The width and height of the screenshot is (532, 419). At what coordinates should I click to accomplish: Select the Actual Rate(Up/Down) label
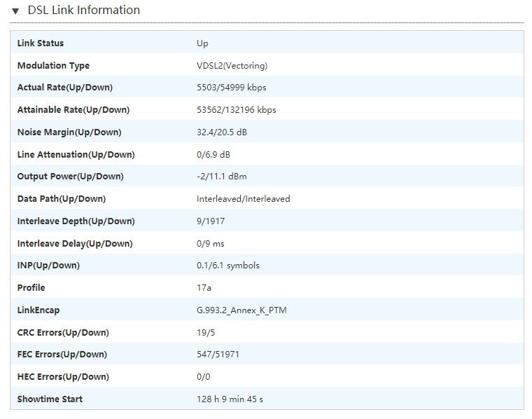(x=65, y=88)
